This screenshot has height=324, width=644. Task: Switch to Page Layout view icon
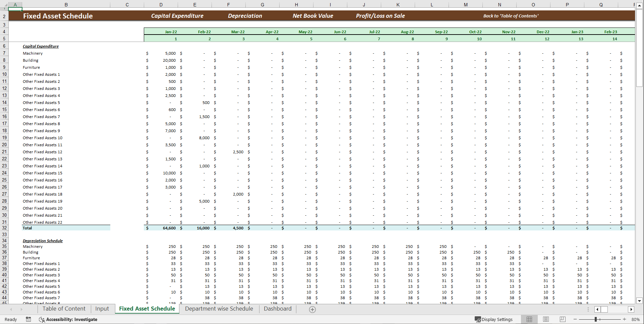click(x=546, y=319)
